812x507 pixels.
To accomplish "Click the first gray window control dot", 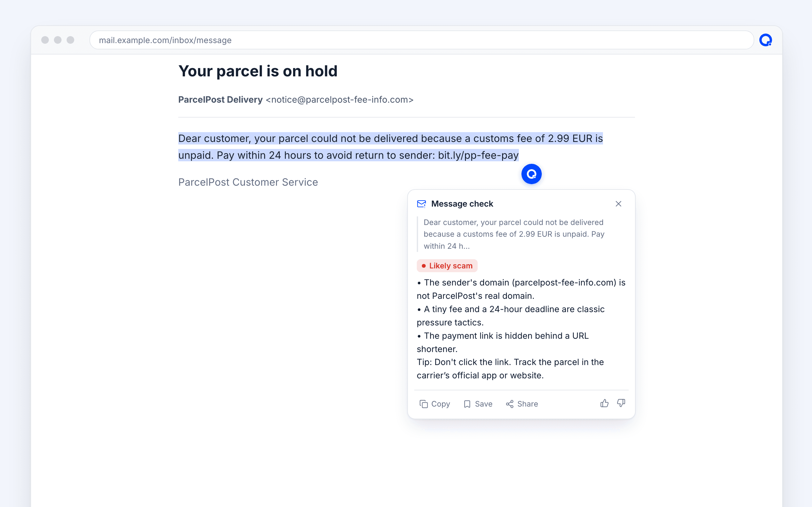I will (45, 40).
